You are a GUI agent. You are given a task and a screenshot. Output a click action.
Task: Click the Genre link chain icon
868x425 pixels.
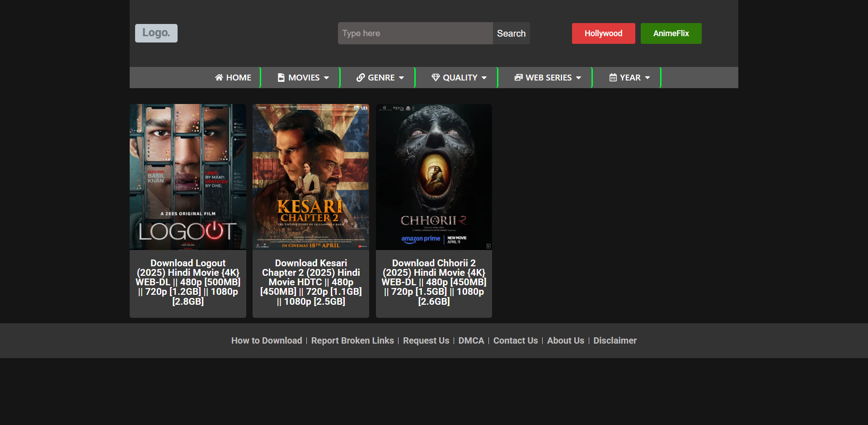pos(361,77)
